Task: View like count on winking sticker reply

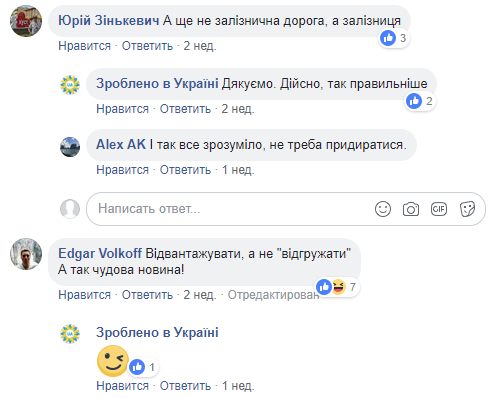Action: [143, 367]
